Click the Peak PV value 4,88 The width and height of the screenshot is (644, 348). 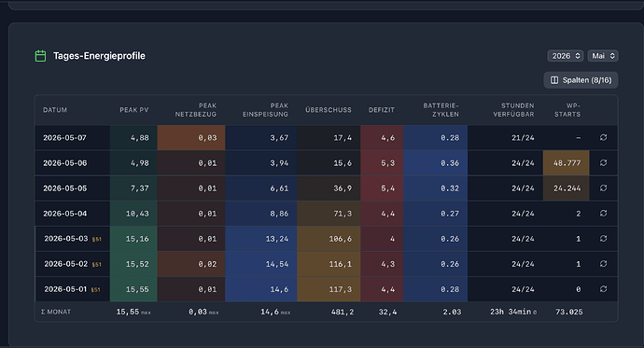(140, 138)
